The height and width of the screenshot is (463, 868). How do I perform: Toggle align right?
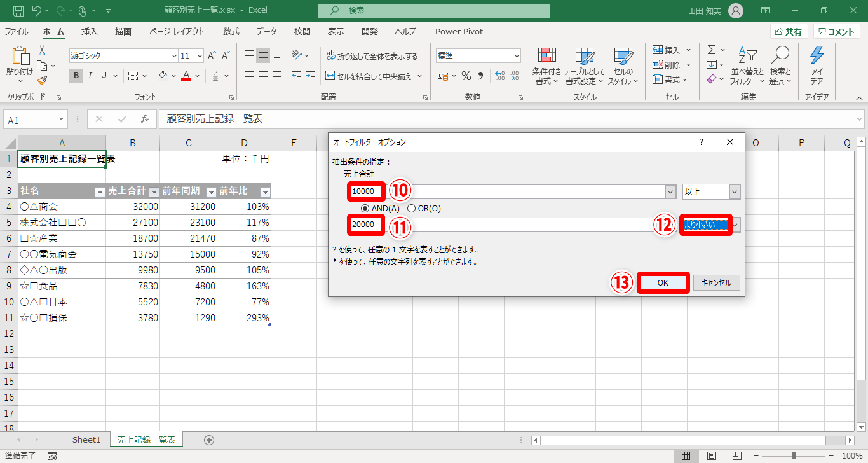click(x=277, y=76)
